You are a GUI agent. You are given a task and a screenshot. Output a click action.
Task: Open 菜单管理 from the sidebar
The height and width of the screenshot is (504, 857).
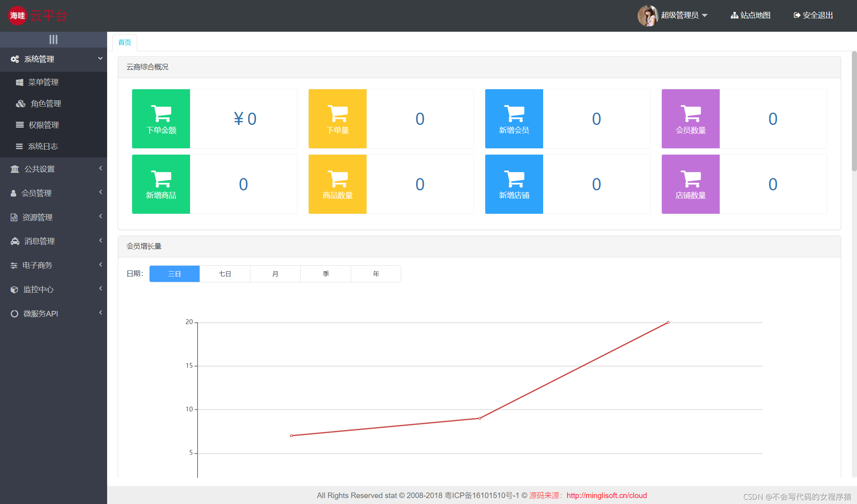43,82
